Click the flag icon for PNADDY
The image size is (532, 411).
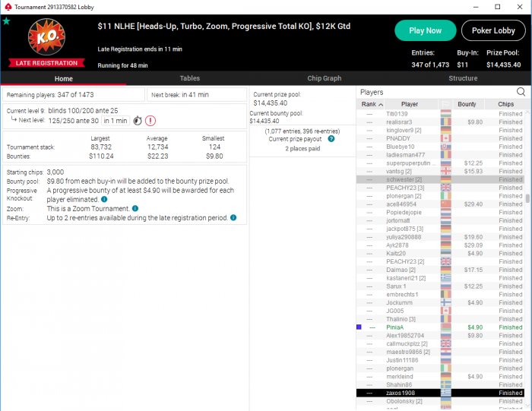[x=446, y=138]
